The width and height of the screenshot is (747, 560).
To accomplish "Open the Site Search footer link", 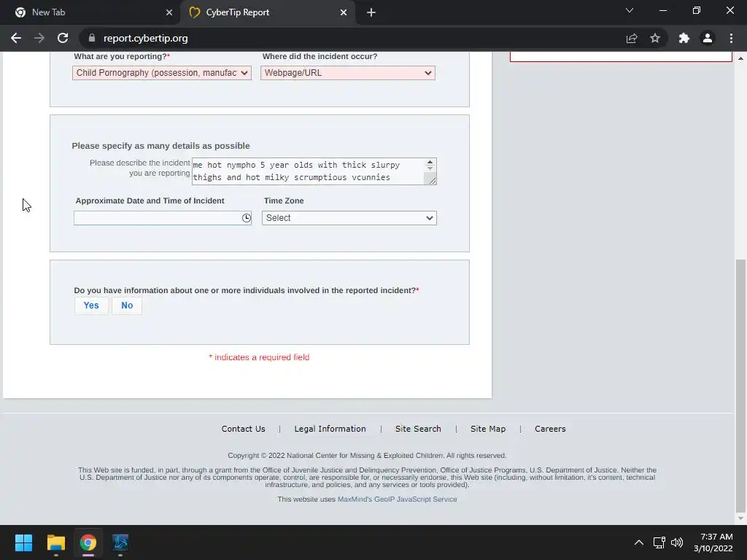I will click(418, 429).
